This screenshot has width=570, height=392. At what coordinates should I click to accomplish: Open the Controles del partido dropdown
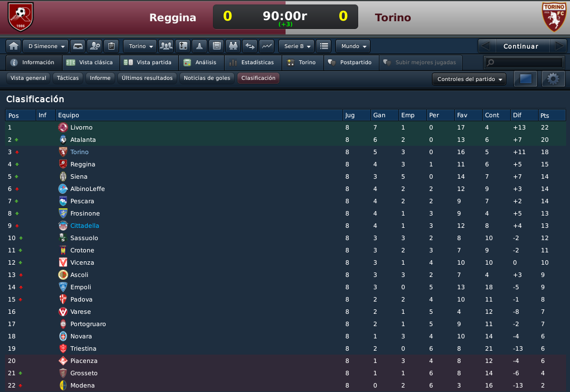click(x=469, y=79)
